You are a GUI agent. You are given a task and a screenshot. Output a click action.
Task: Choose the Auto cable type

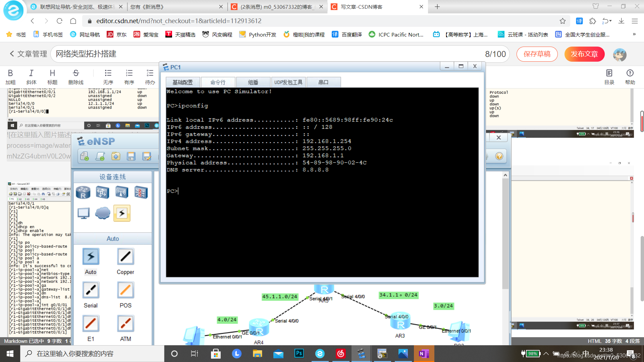click(91, 257)
